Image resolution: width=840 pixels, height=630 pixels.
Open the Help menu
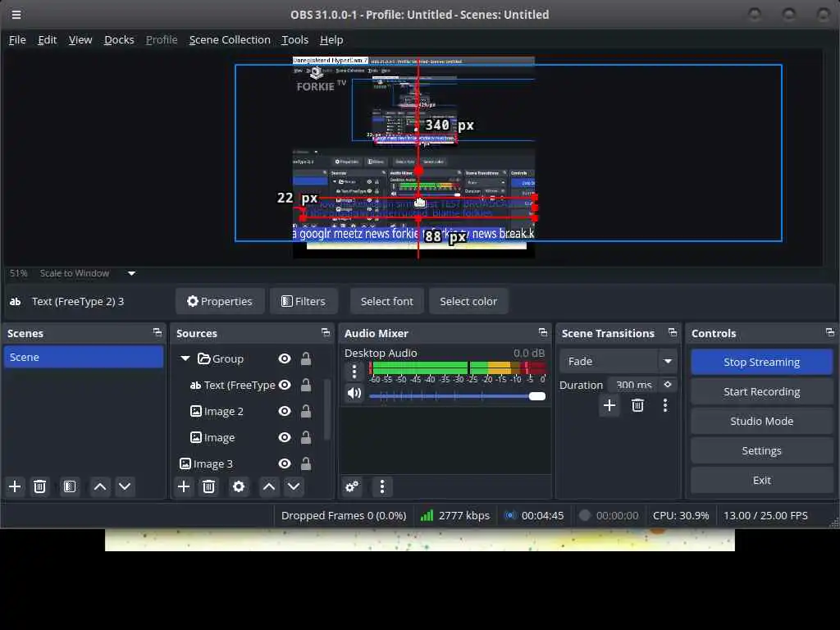[x=331, y=39]
